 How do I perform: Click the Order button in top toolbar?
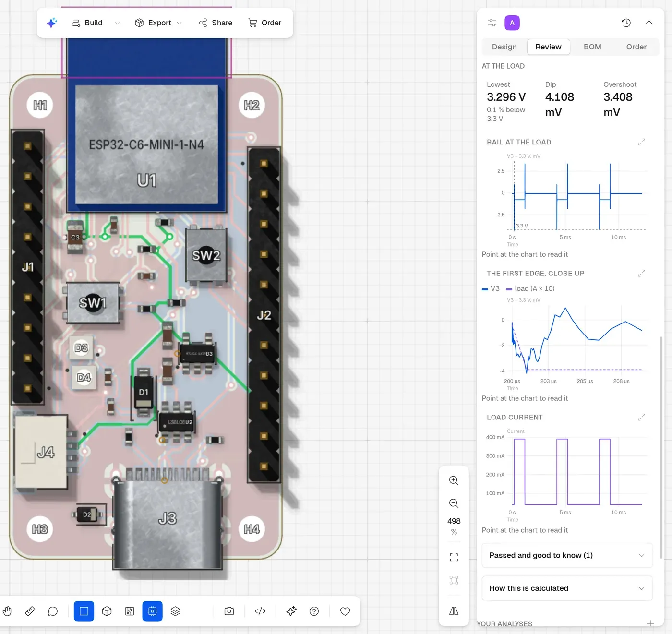[265, 23]
